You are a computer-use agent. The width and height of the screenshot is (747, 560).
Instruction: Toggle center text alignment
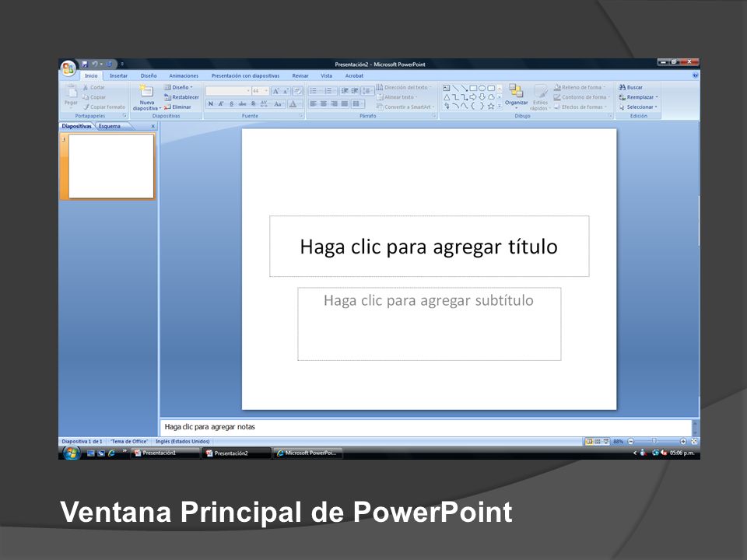[324, 103]
